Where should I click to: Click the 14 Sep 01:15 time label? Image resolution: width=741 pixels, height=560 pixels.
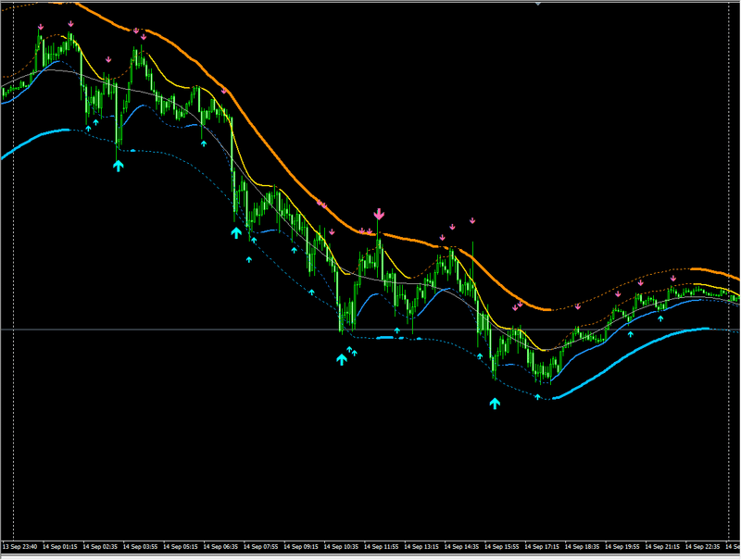pos(60,547)
